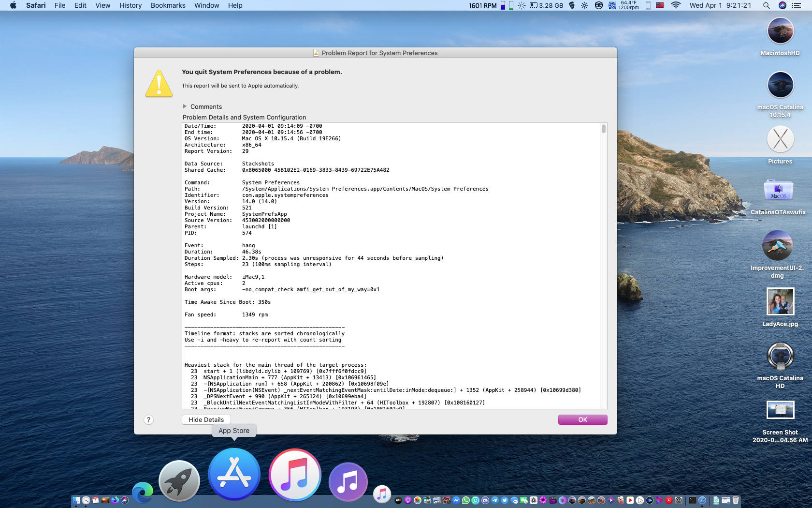The image size is (812, 508).
Task: Open Facebook Messenger in the Dock
Action: (x=456, y=500)
